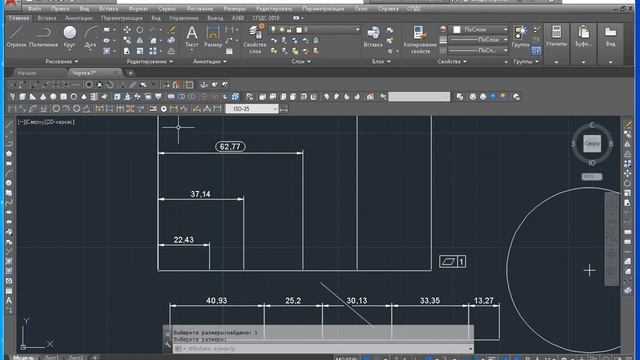640x360 pixels.
Task: Click the search text field in toolbar
Action: point(419,97)
